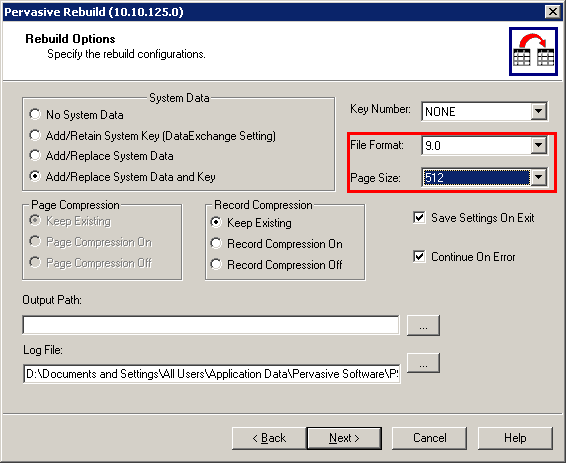Open the Page Size dropdown arrow

pyautogui.click(x=539, y=177)
